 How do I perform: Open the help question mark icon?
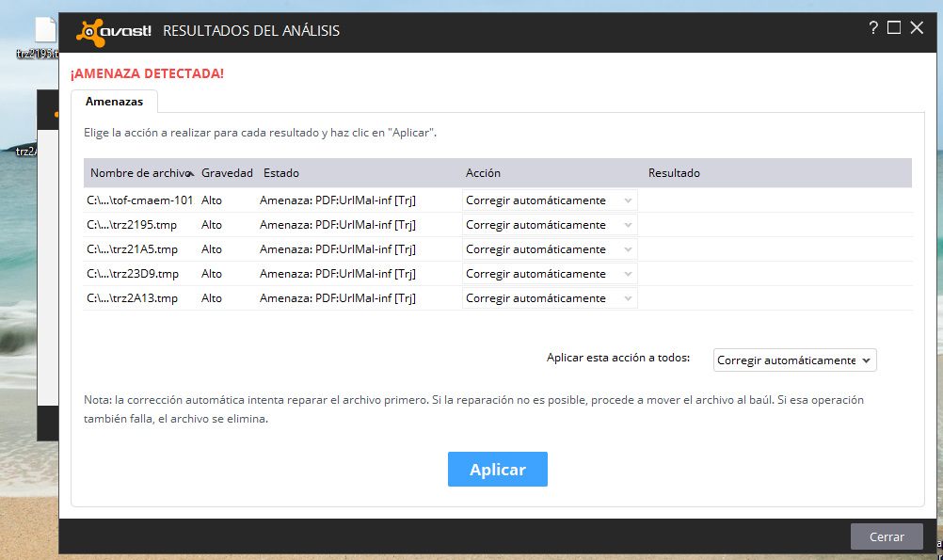click(x=873, y=27)
